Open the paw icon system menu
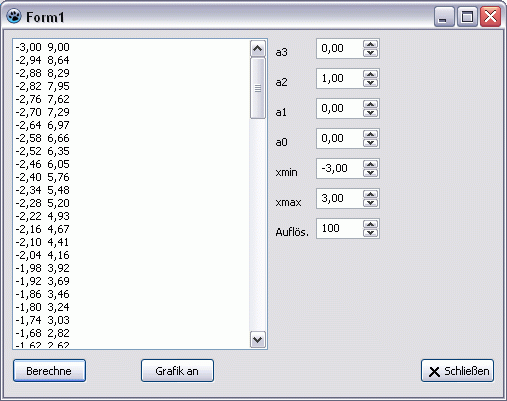507x401 pixels. [x=14, y=16]
